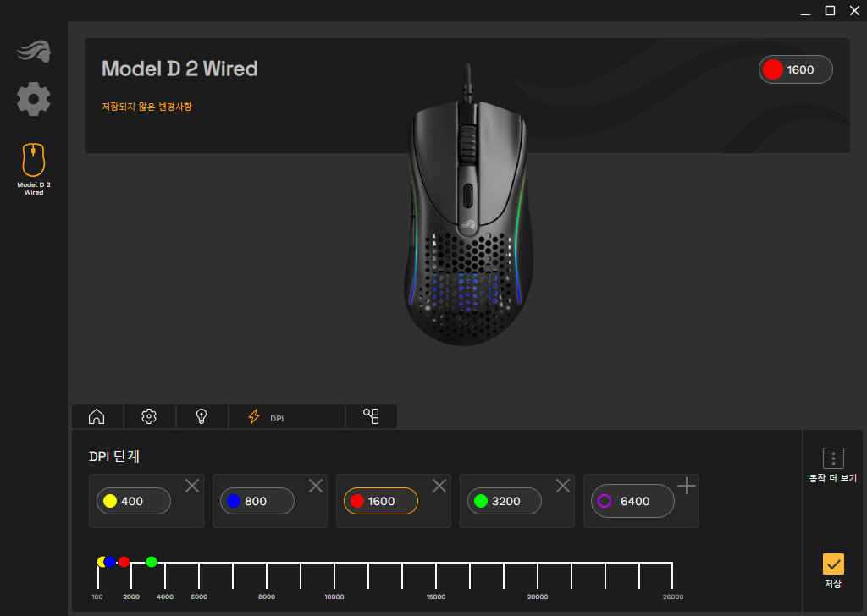Screen dimensions: 867x616
Task: Remove the 800 DPI stage
Action: [x=316, y=486]
